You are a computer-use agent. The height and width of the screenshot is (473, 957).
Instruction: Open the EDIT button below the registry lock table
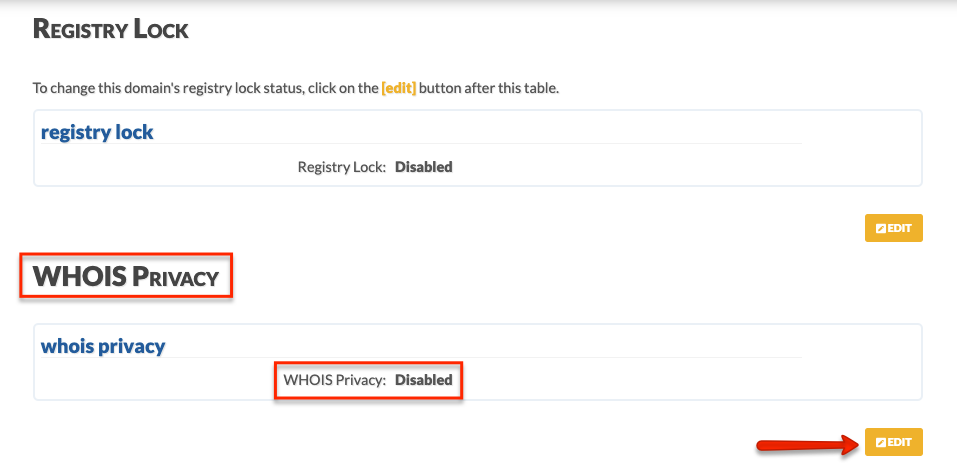894,228
